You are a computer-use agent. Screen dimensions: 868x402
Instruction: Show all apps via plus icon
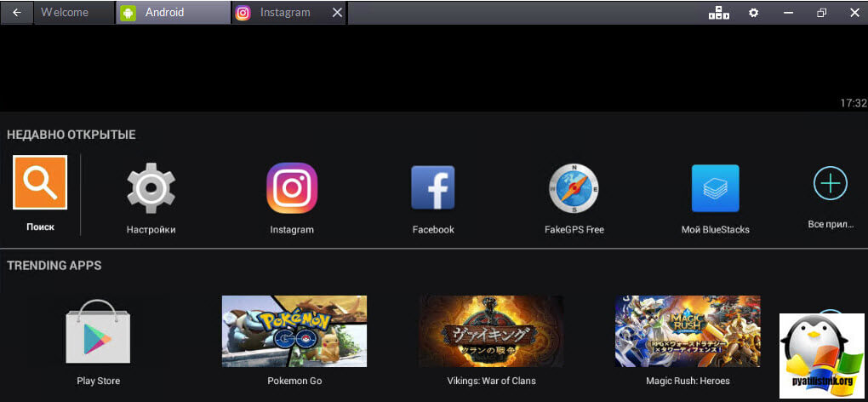click(830, 183)
